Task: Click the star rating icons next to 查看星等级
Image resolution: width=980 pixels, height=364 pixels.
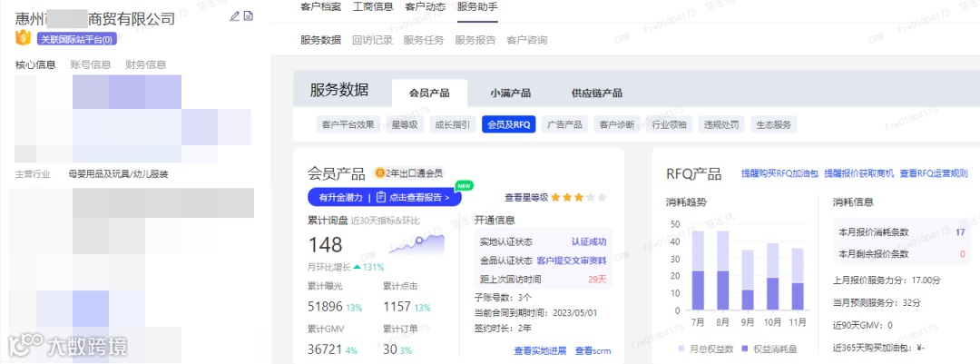Action: click(x=579, y=198)
